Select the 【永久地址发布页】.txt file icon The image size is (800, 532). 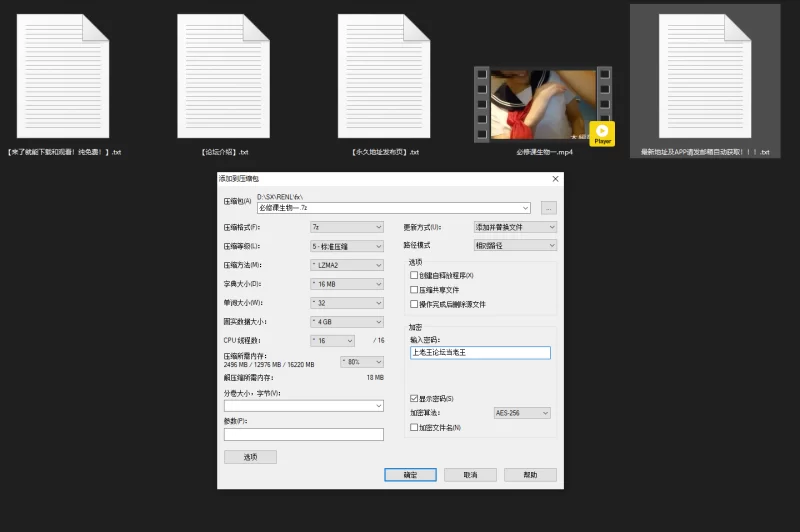pyautogui.click(x=384, y=75)
